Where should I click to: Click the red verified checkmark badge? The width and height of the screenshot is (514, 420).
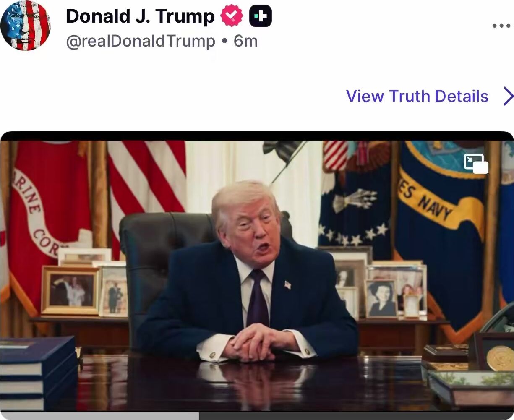232,16
